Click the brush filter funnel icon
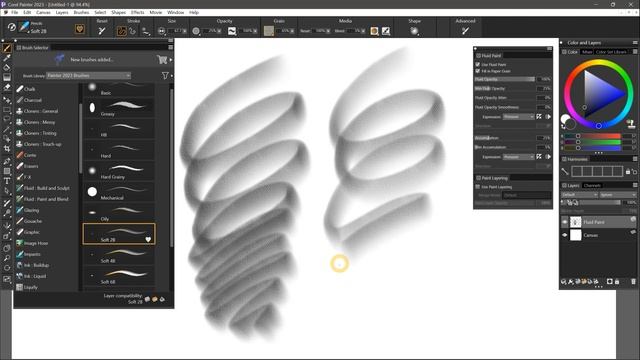Viewport: 640px width, 360px height. (165, 76)
